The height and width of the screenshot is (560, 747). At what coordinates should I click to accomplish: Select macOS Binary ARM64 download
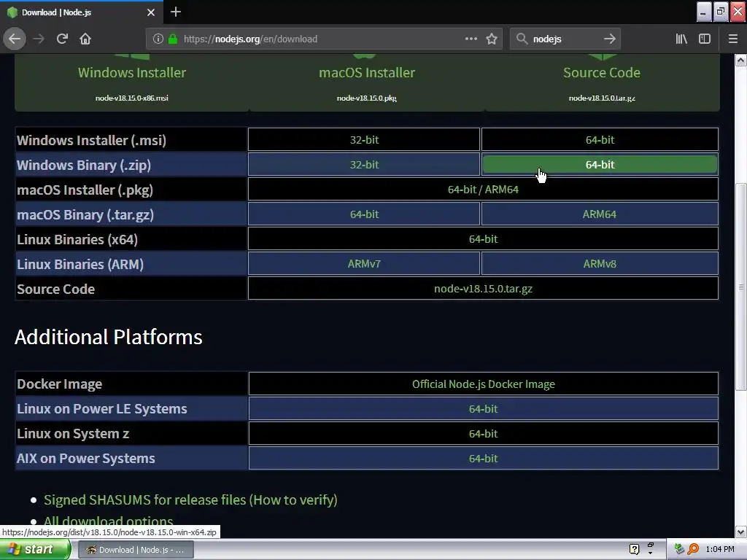(x=600, y=214)
